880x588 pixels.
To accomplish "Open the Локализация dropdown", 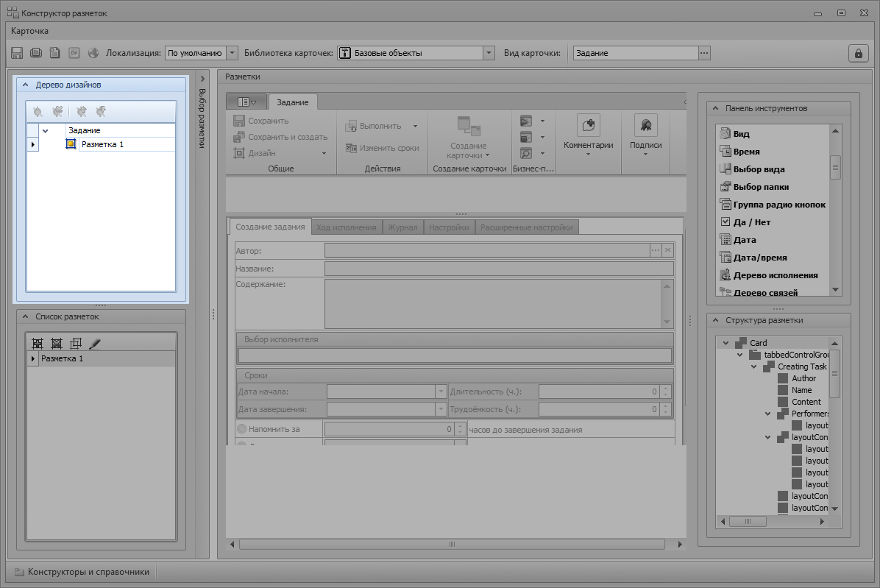I will (232, 53).
